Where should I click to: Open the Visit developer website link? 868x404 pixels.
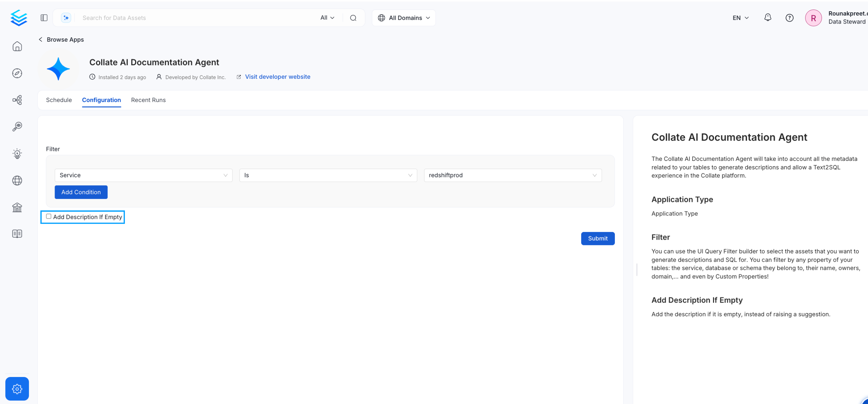click(277, 77)
